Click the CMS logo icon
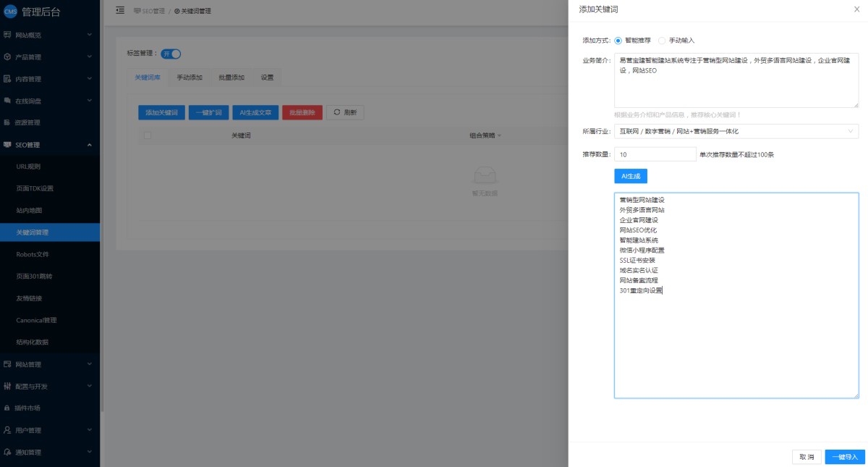868x467 pixels. 10,11
